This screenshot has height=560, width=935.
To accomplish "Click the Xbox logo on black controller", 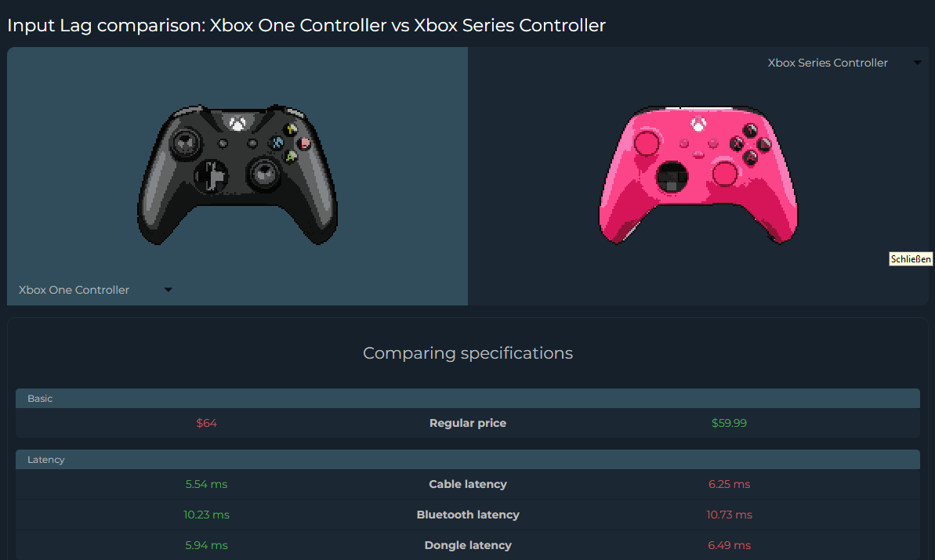I will (238, 124).
